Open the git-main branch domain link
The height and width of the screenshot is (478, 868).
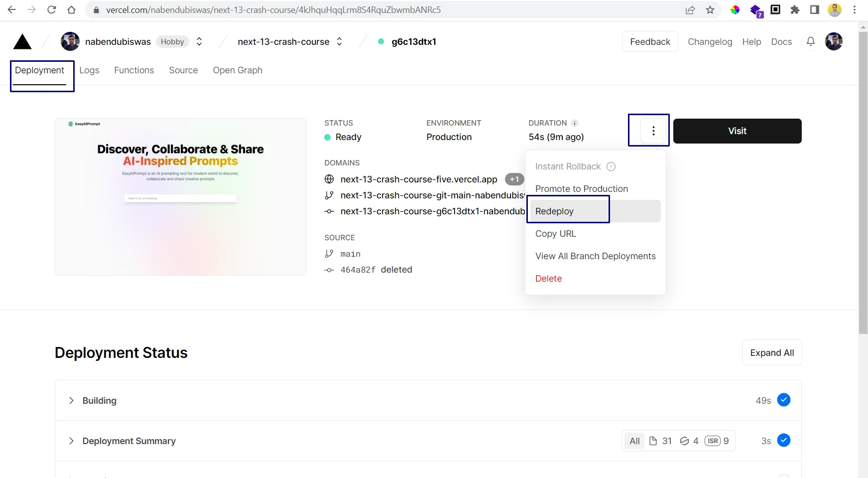432,195
